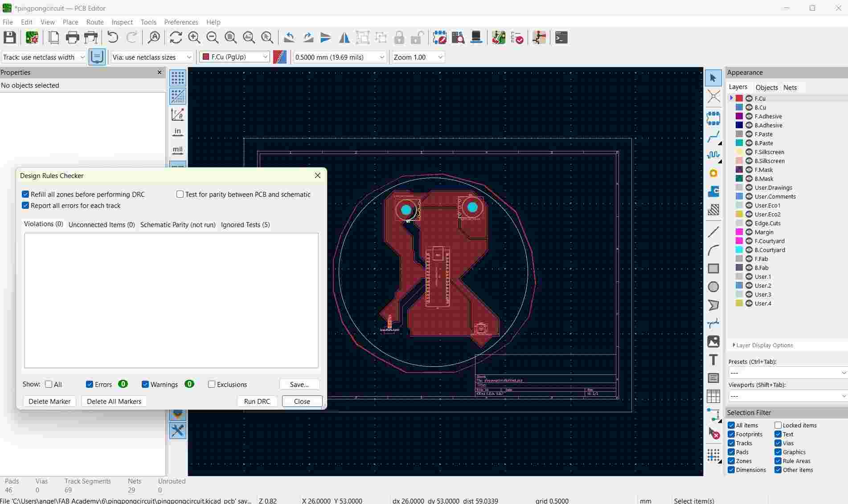Screen dimensions: 848x504
Task: Click the Refresh view icon
Action: click(176, 38)
